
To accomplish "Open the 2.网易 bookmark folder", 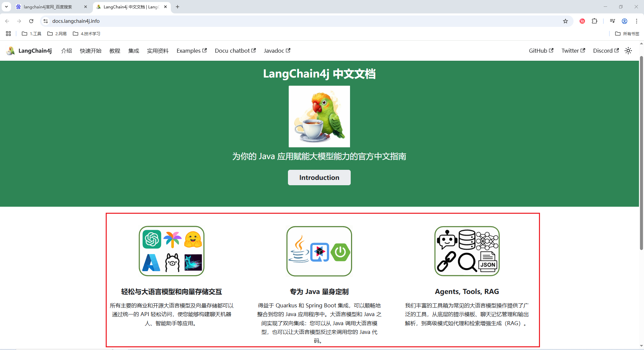I will tap(57, 34).
